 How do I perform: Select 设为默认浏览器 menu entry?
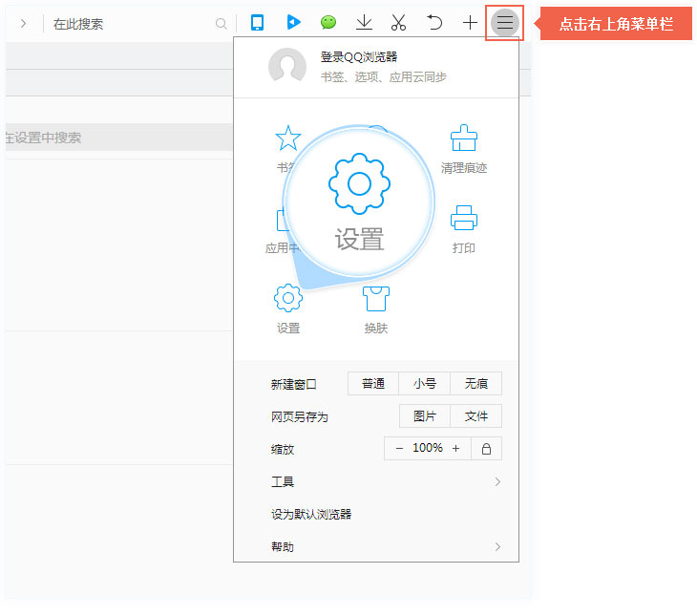[311, 514]
